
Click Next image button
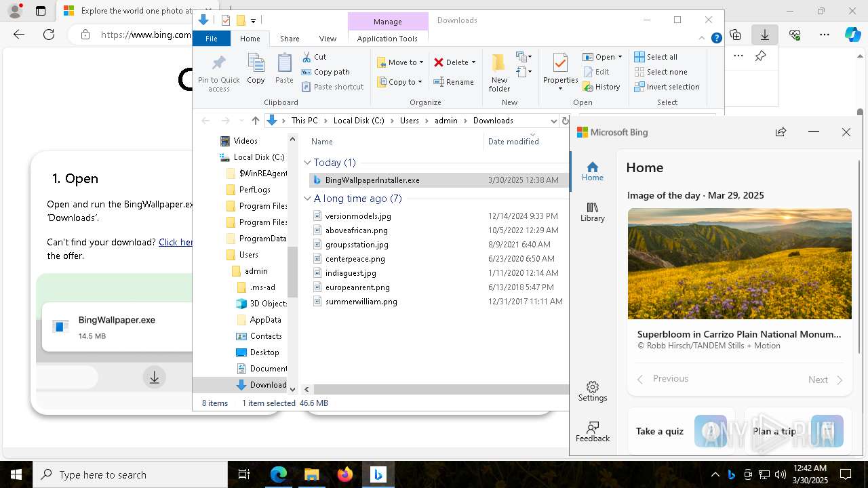tap(825, 380)
